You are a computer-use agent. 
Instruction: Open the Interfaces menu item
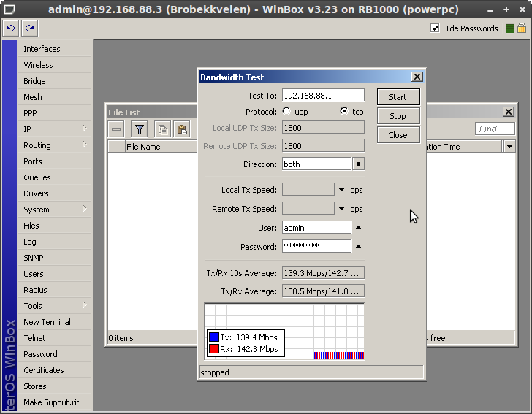[x=54, y=49]
